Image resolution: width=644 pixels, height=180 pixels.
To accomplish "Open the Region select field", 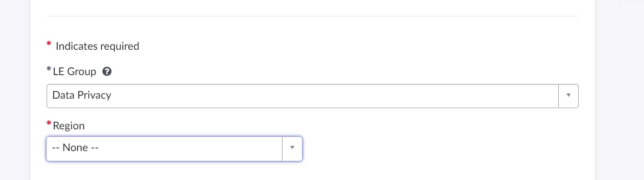I will point(174,148).
